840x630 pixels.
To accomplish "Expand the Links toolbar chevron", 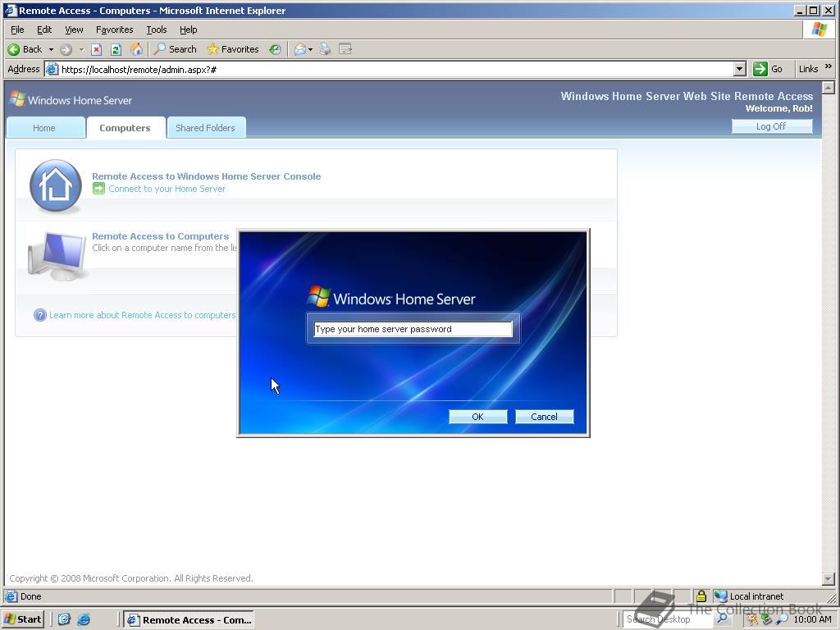I will (829, 66).
